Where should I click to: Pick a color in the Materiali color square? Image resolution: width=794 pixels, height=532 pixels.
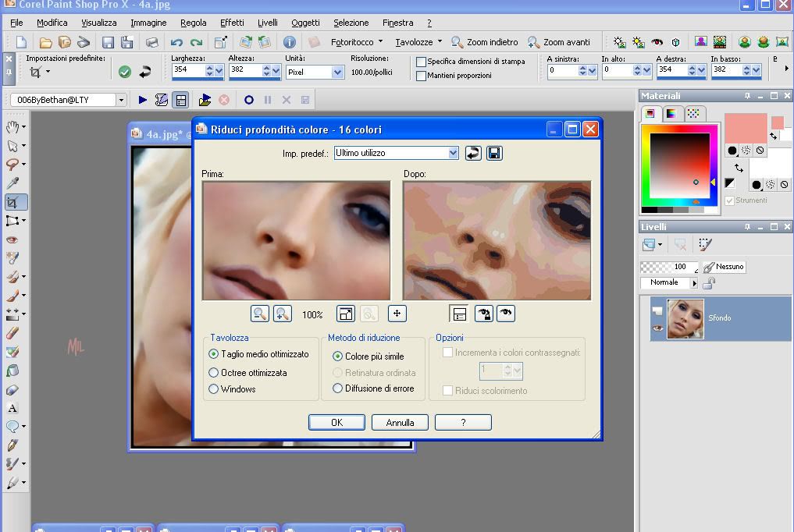tap(679, 166)
